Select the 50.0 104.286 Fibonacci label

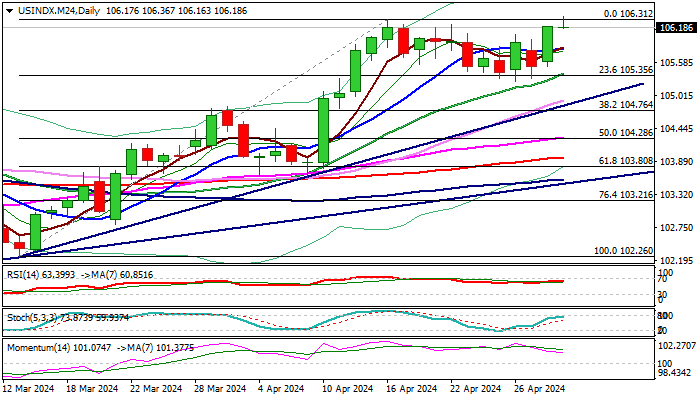(x=625, y=132)
